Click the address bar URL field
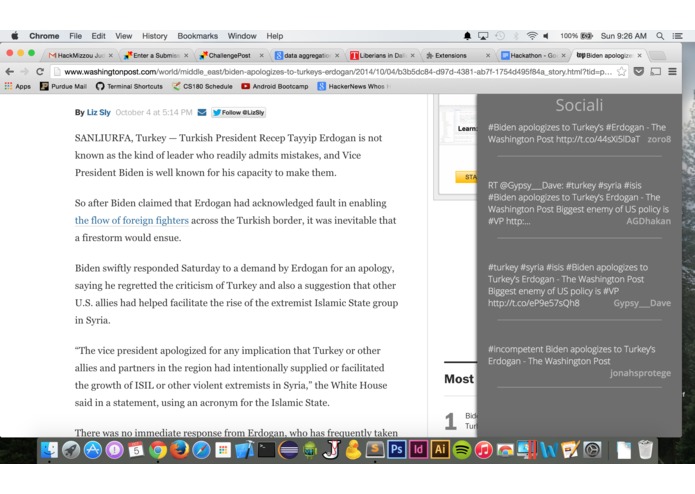This screenshot has width=695, height=494. pyautogui.click(x=337, y=71)
